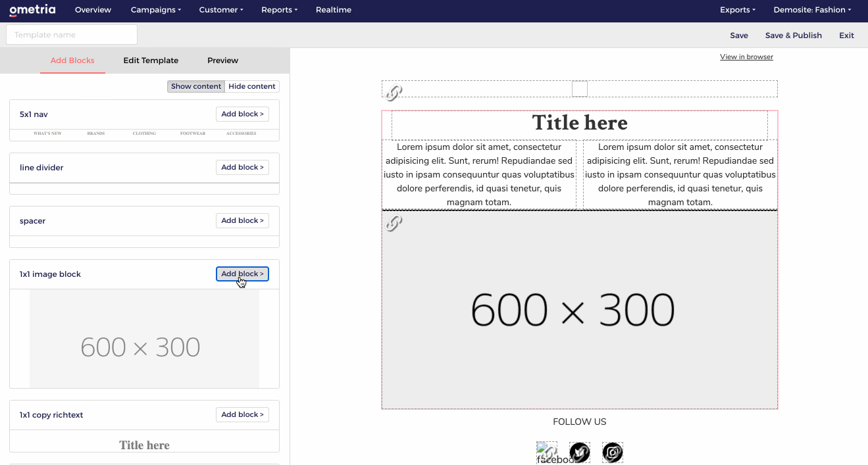The width and height of the screenshot is (868, 465).
Task: Click the FOLLOW US text
Action: click(x=580, y=422)
